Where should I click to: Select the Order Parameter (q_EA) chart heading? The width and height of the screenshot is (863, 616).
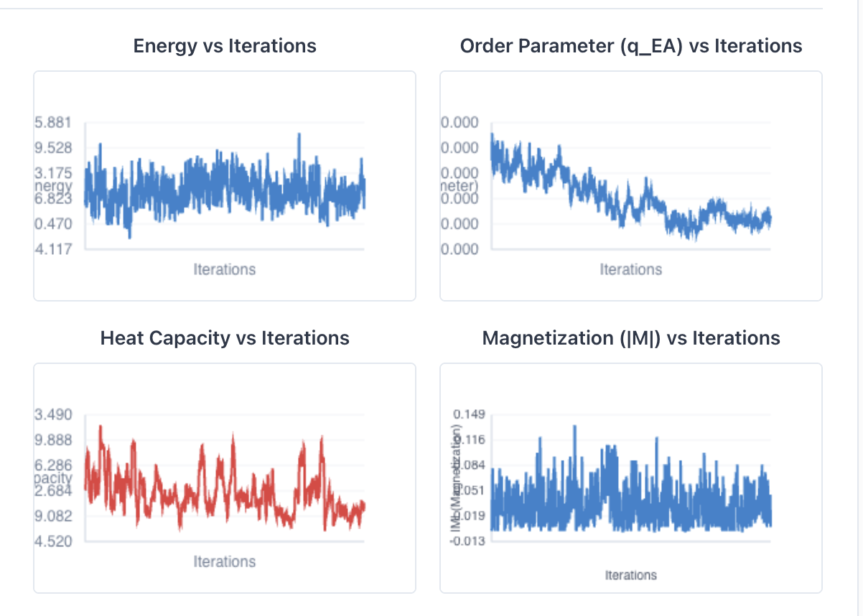pos(631,46)
